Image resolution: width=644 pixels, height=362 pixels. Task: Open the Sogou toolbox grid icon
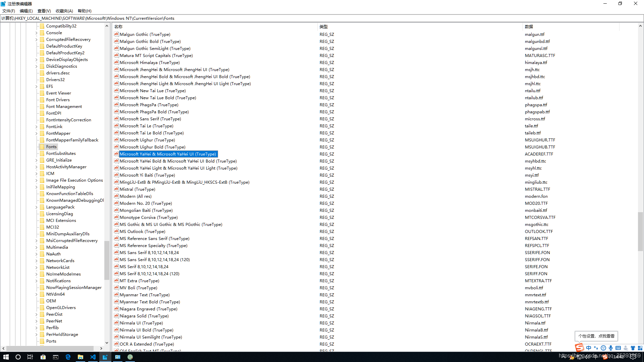[640, 348]
